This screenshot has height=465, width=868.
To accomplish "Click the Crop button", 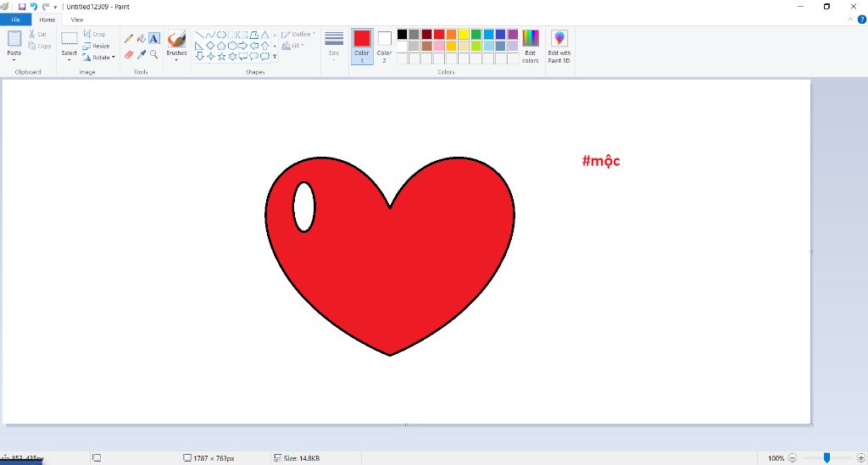I will pos(95,34).
